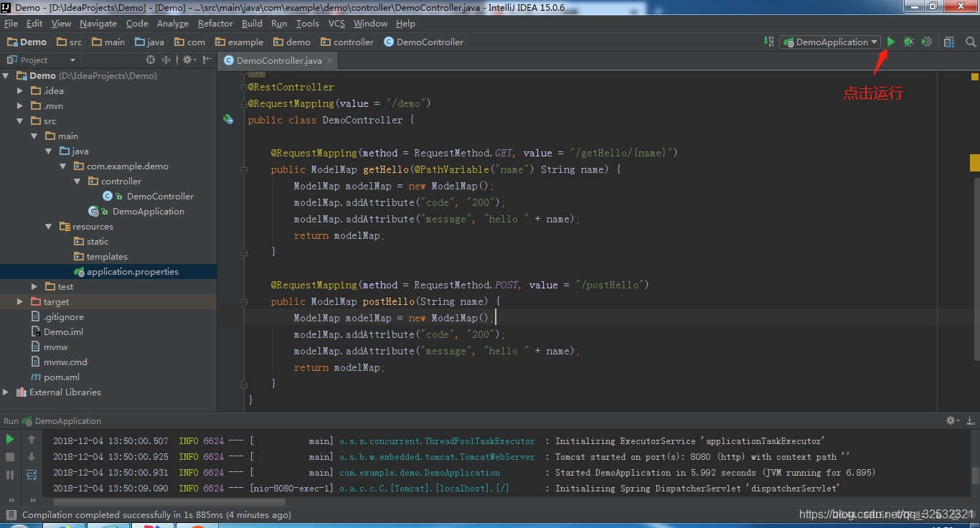This screenshot has height=528, width=980.
Task: Run DemoApplication with coverage icon
Action: coord(927,42)
